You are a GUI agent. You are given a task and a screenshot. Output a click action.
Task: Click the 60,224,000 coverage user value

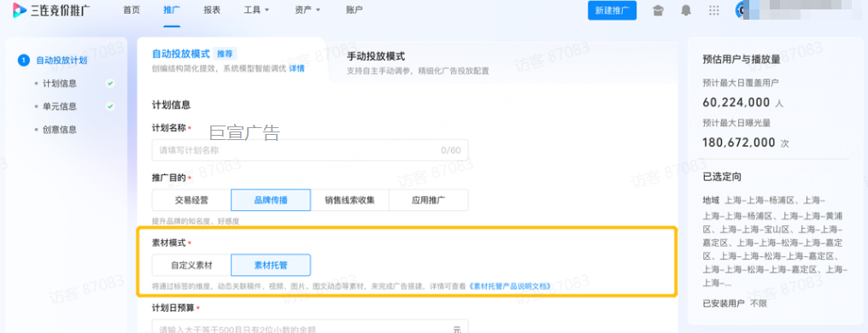[x=736, y=102]
